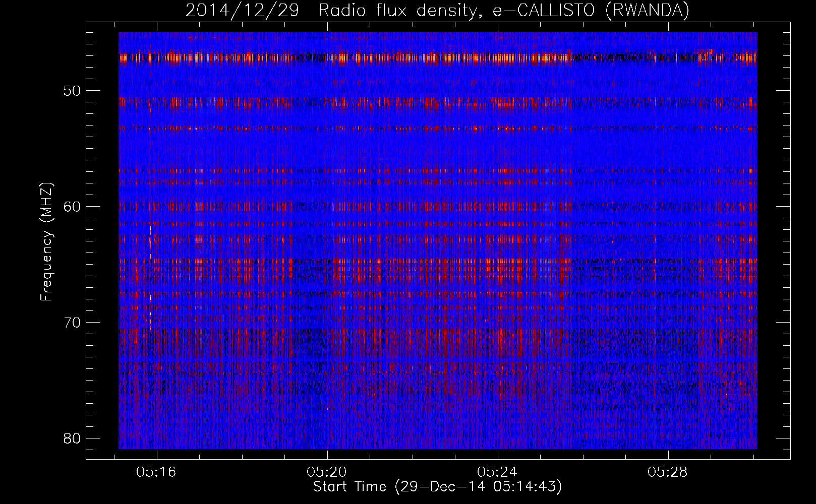Click the "Start Time (29-Dec-14 05:14:43)" label
The width and height of the screenshot is (816, 504).
point(437,487)
